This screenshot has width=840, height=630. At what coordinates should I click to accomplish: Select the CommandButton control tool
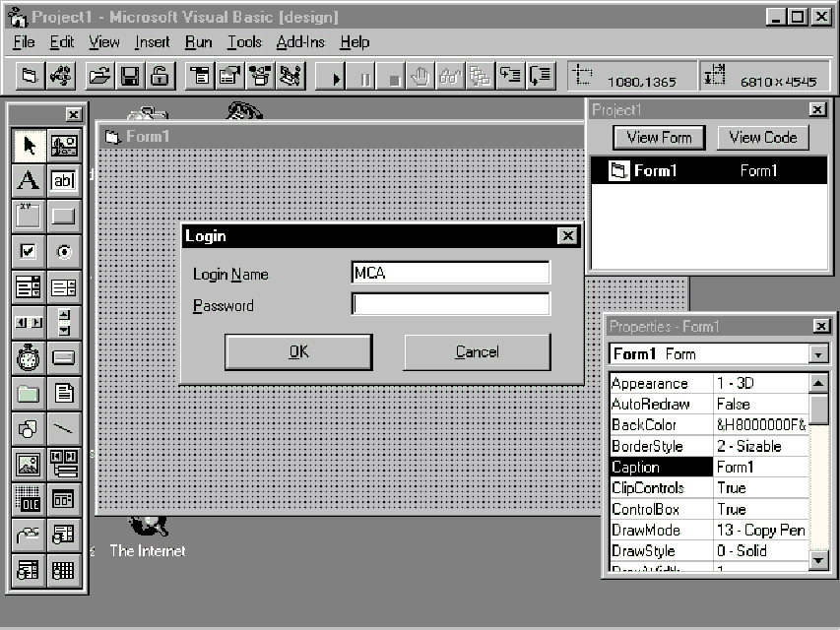click(64, 216)
